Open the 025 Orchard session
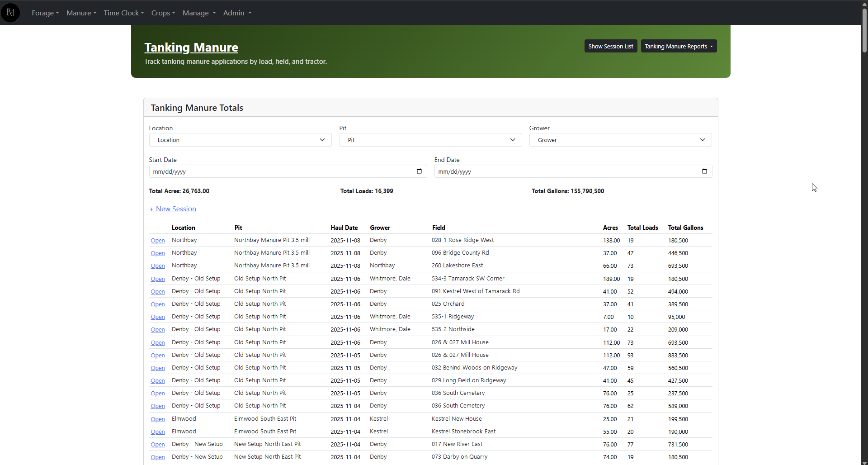Image resolution: width=868 pixels, height=465 pixels. (158, 304)
